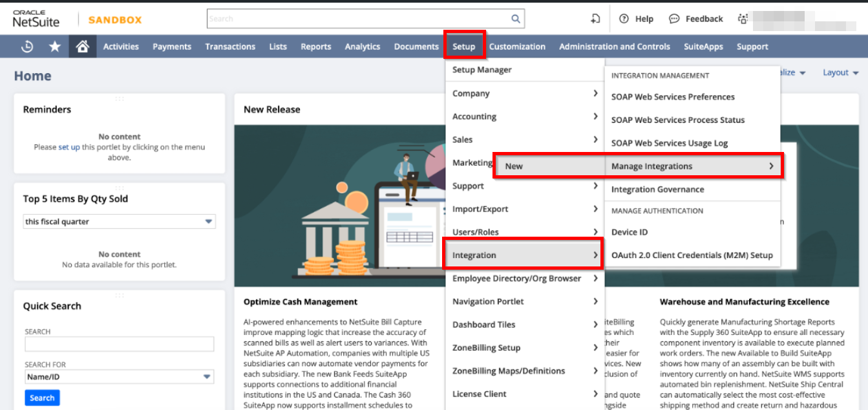Go to the Home house icon
The image size is (868, 410).
click(x=82, y=47)
